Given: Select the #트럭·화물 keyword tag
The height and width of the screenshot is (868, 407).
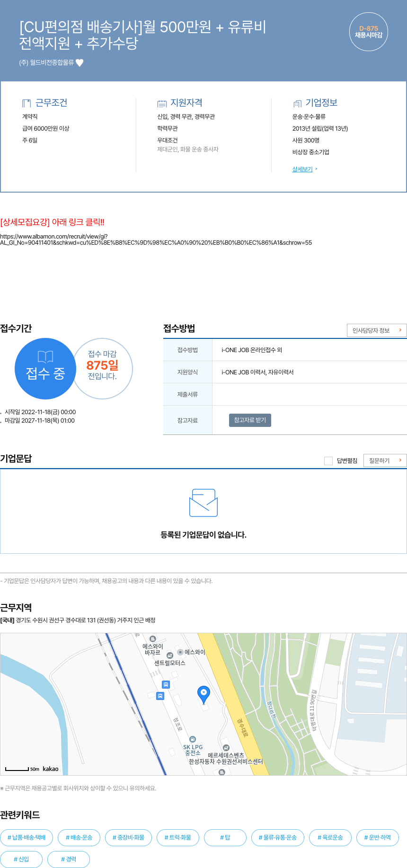Looking at the screenshot, I should point(178,837).
